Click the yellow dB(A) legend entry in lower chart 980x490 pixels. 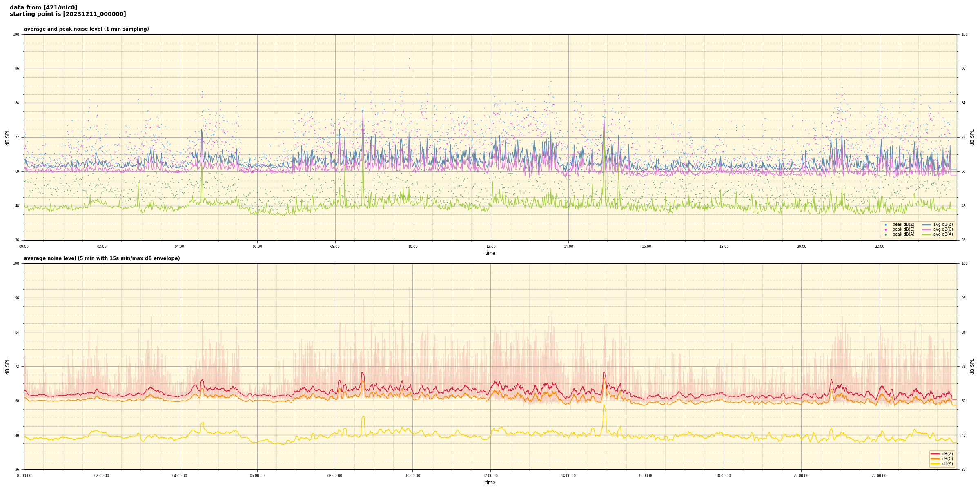coord(935,463)
